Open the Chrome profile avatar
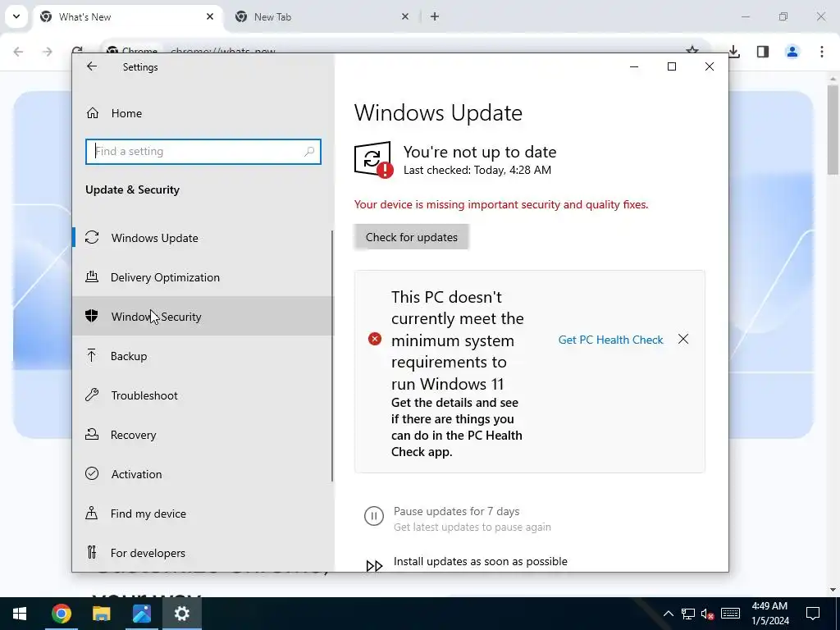Screen dimensions: 840x630 click(792, 52)
